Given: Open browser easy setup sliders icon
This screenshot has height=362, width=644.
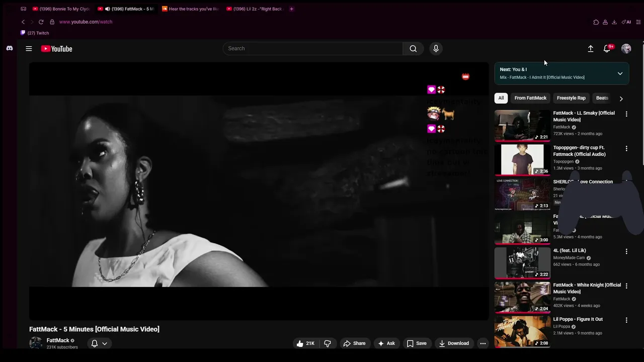Looking at the screenshot, I should [638, 22].
